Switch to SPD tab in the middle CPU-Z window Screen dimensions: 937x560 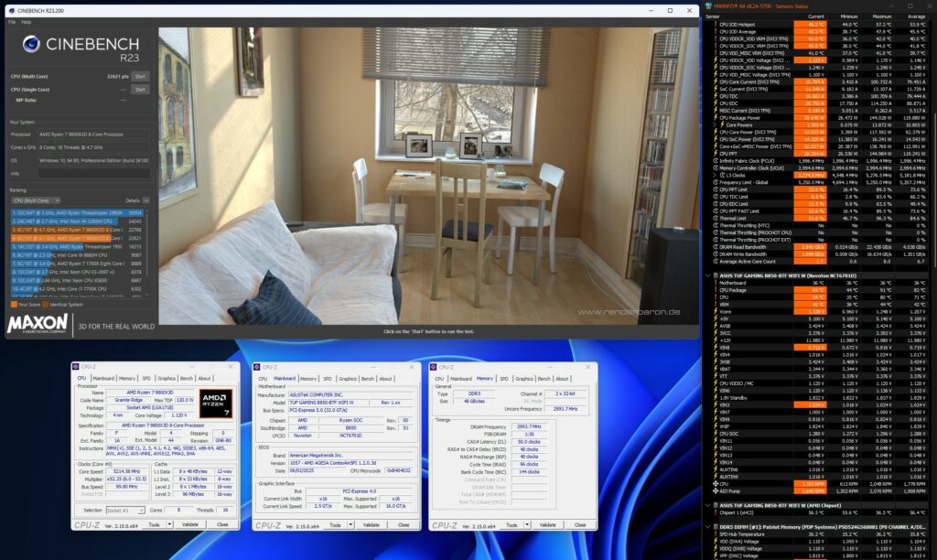click(x=328, y=379)
